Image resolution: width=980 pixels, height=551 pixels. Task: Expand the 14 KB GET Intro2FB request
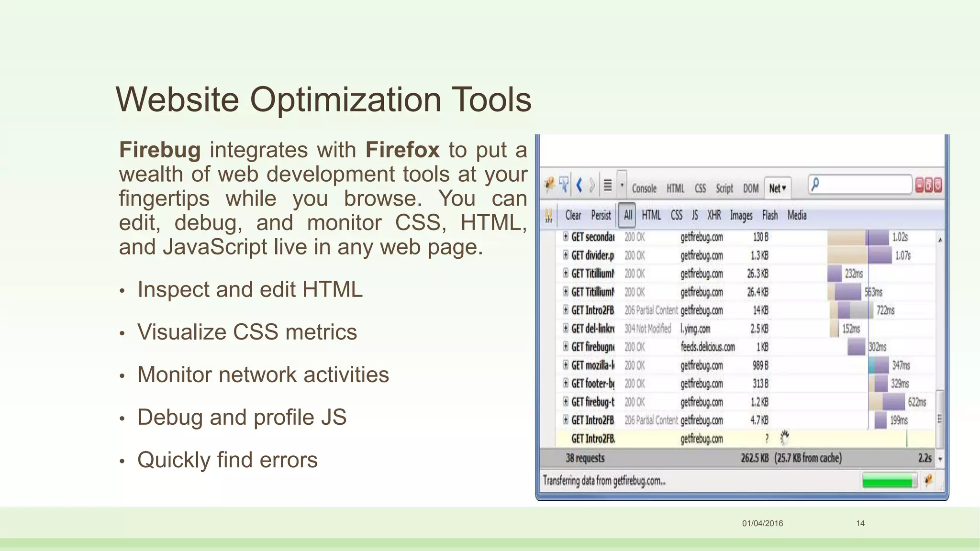click(x=566, y=309)
